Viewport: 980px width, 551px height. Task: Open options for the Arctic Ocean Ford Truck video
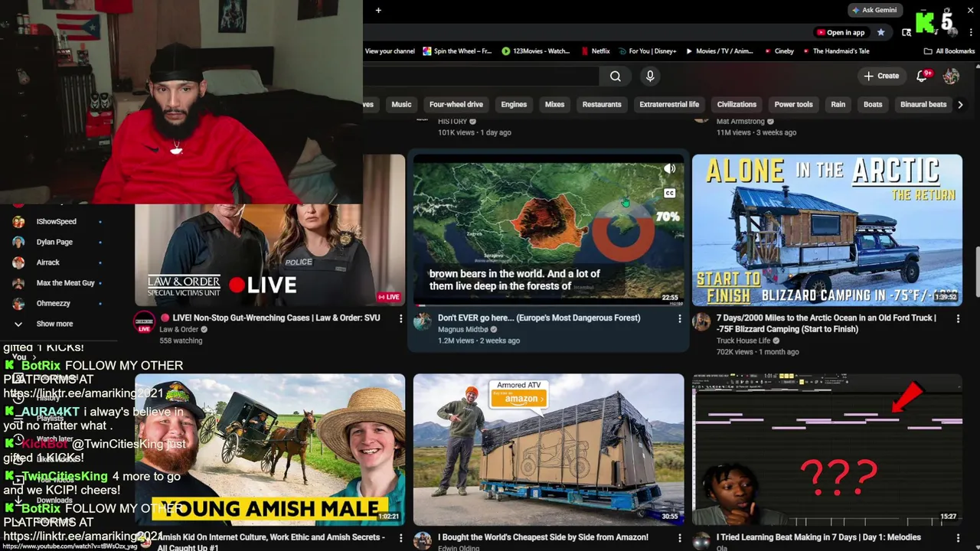pyautogui.click(x=958, y=318)
